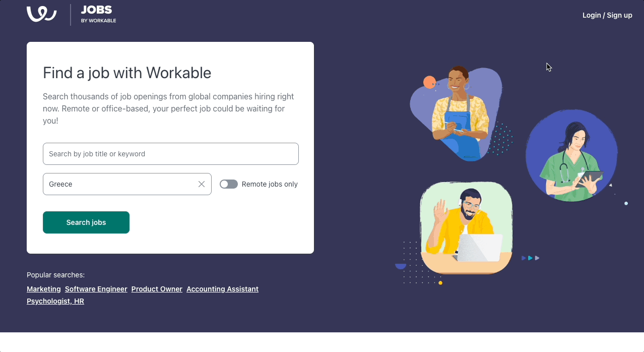Toggle off remote-only job filtering
Image resolution: width=644 pixels, height=352 pixels.
(x=228, y=184)
